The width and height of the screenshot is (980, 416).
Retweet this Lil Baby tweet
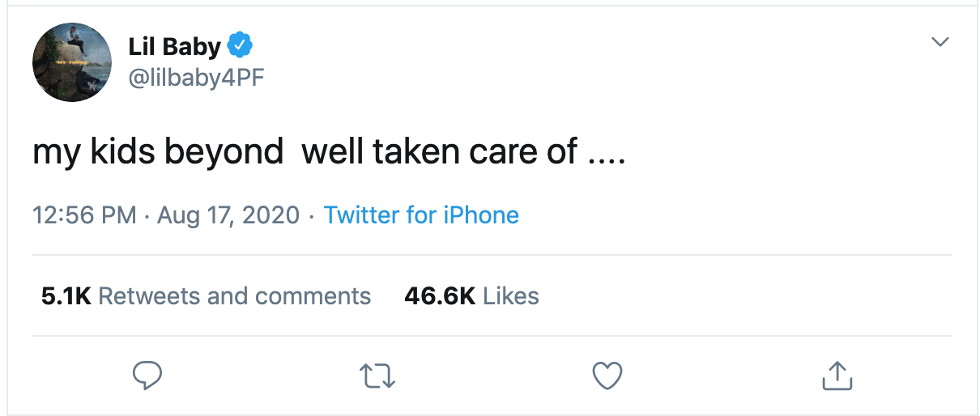377,375
